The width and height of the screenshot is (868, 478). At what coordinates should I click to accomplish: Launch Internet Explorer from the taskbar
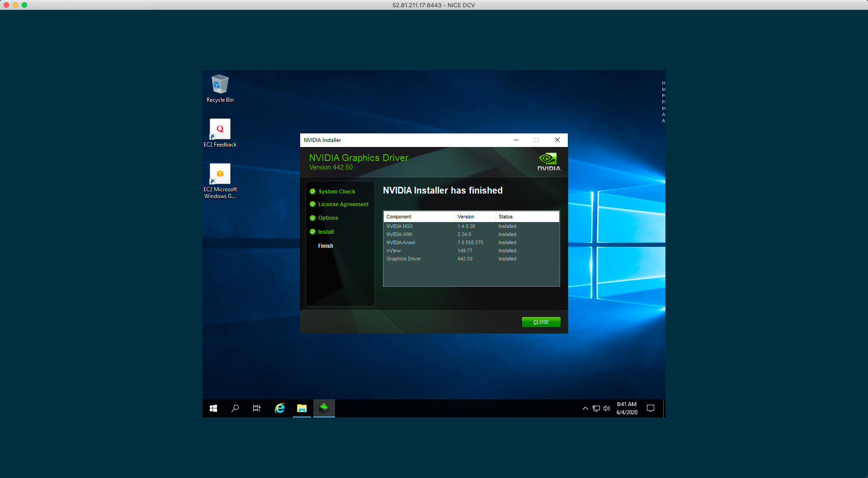pyautogui.click(x=280, y=408)
